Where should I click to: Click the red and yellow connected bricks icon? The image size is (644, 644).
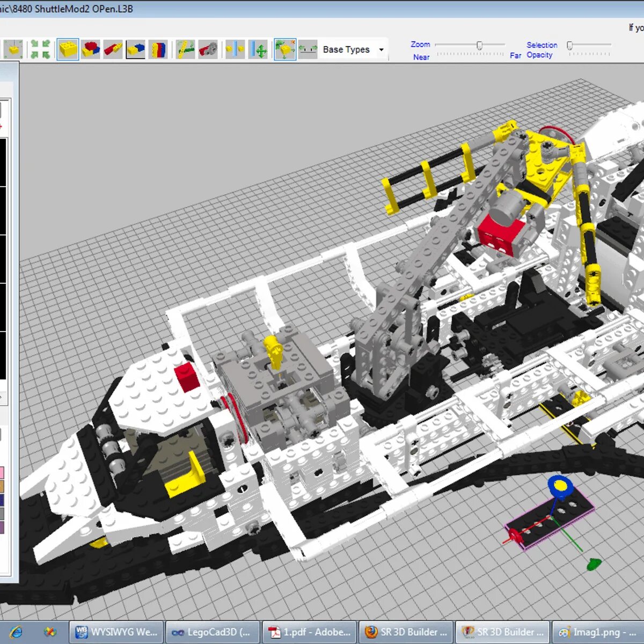pyautogui.click(x=113, y=49)
